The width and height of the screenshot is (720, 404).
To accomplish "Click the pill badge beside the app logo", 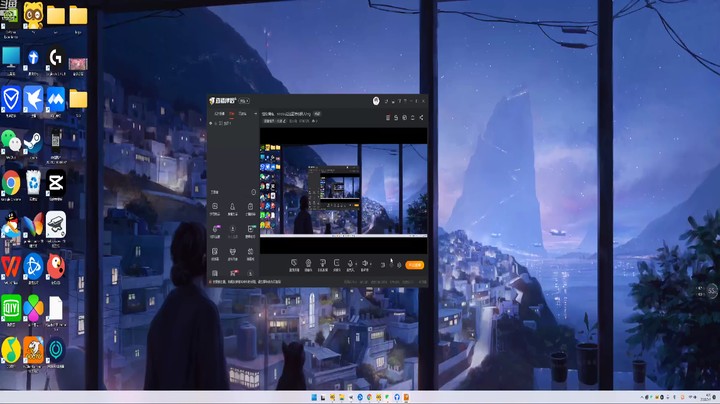I will point(244,101).
